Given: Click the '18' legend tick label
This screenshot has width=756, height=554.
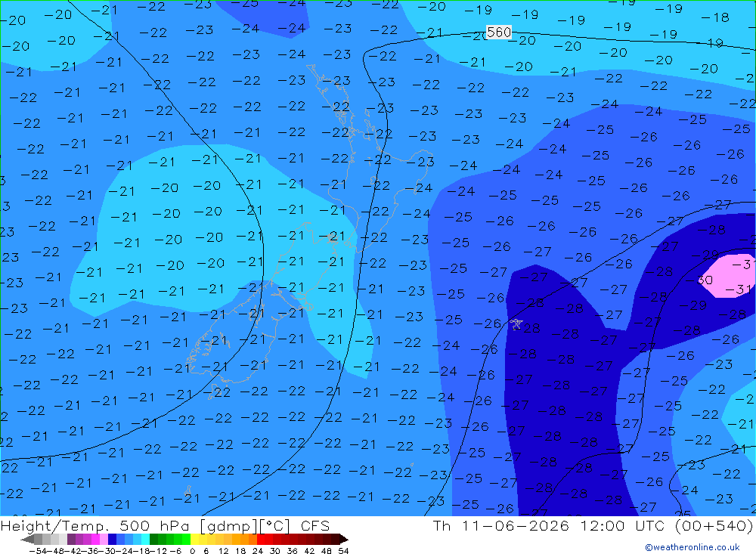Looking at the screenshot, I should coord(240,551).
